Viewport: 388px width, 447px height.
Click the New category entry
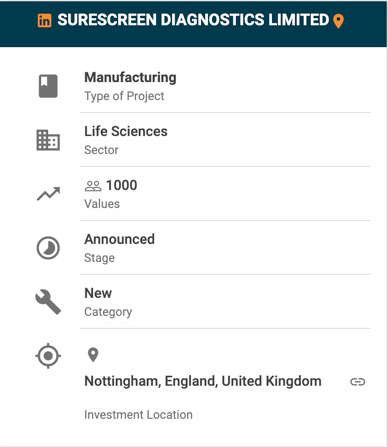98,293
